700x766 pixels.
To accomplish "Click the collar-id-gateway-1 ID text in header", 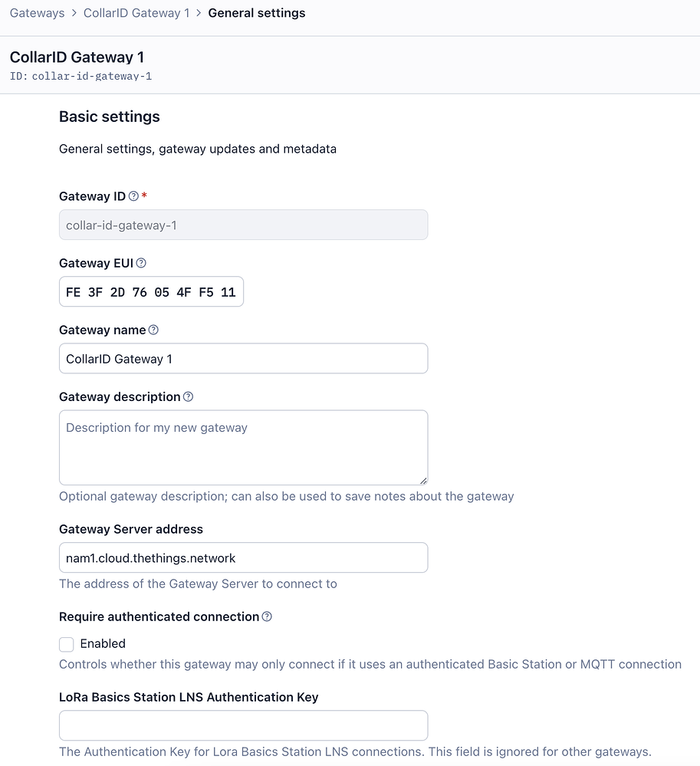I will coord(92,76).
